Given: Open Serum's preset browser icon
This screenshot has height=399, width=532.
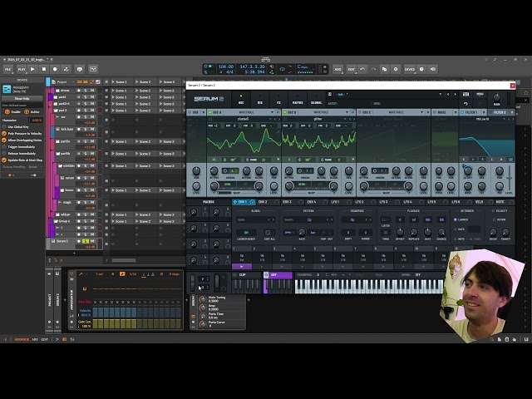Looking at the screenshot, I should coord(465,94).
